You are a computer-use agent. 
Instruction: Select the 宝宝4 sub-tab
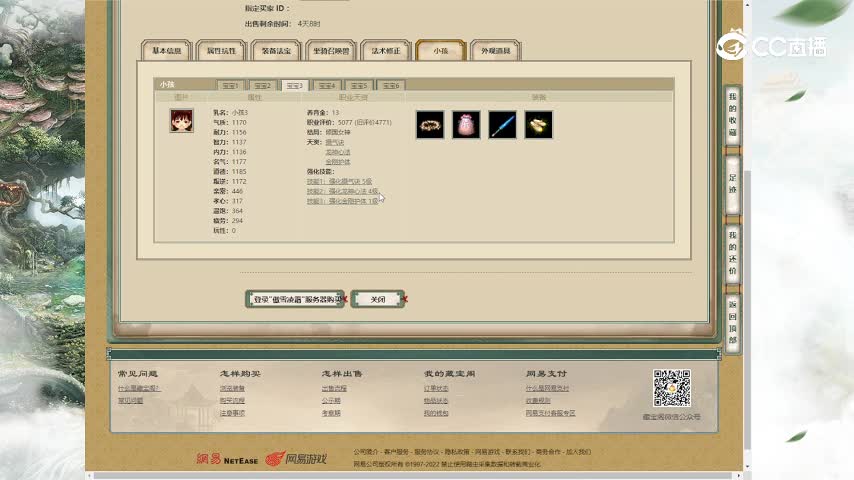coord(327,86)
